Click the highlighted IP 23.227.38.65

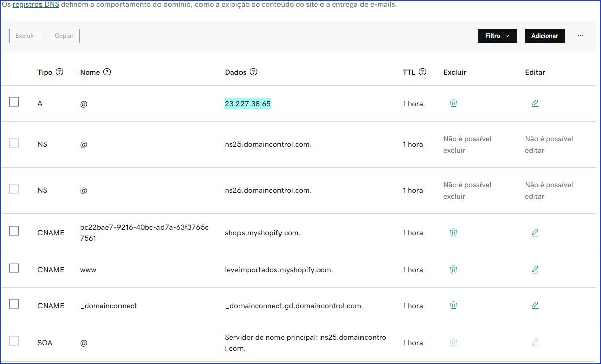click(x=248, y=104)
